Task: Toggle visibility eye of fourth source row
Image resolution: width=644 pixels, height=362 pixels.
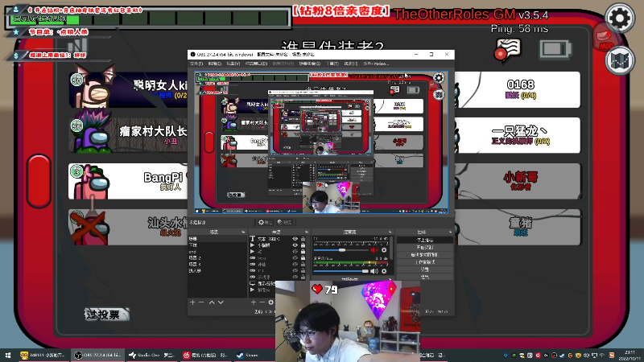Action: tap(295, 258)
